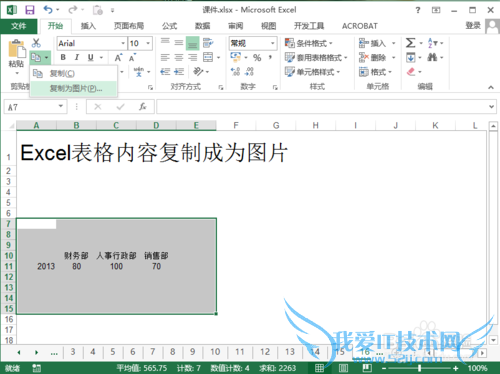Center text horizontally icon

(x=179, y=58)
